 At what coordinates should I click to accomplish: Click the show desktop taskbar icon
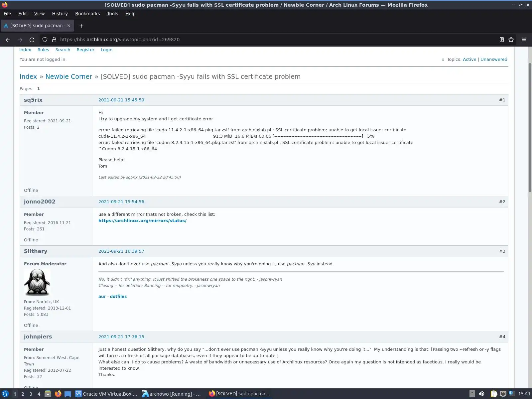point(68,394)
